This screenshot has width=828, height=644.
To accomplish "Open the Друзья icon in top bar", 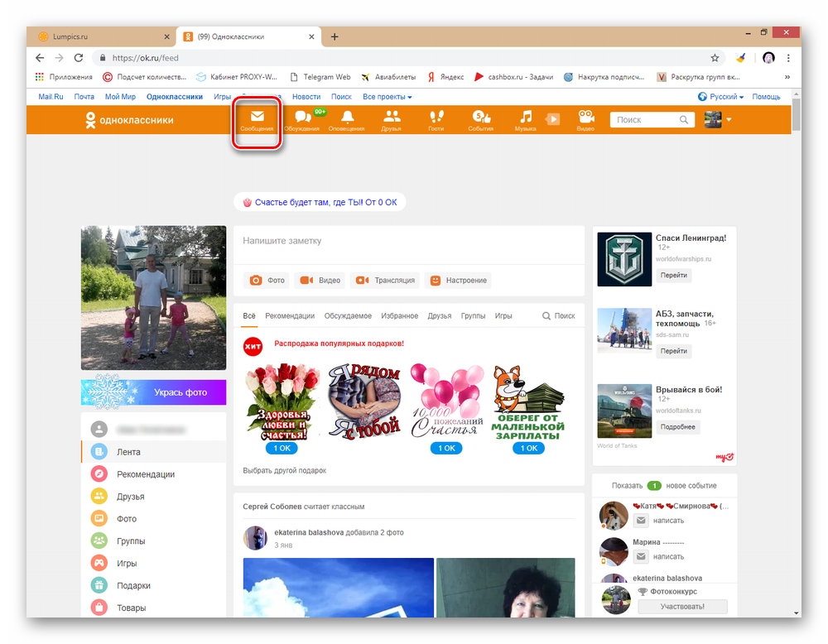I will point(392,120).
